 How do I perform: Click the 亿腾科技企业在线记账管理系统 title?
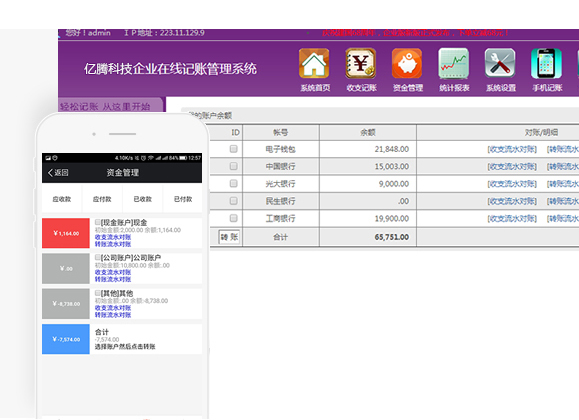tap(170, 69)
